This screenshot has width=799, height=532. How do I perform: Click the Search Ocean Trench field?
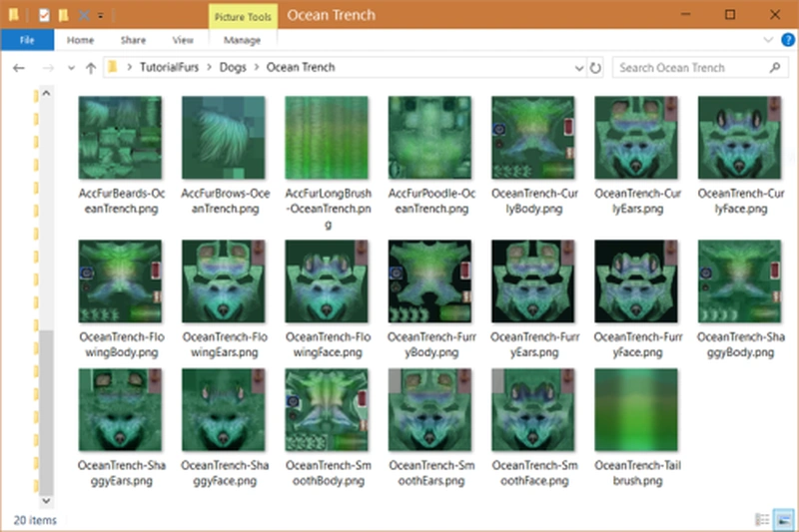[701, 68]
